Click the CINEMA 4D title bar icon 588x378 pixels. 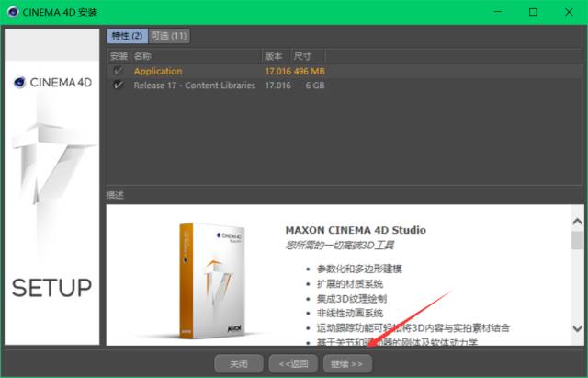click(12, 12)
